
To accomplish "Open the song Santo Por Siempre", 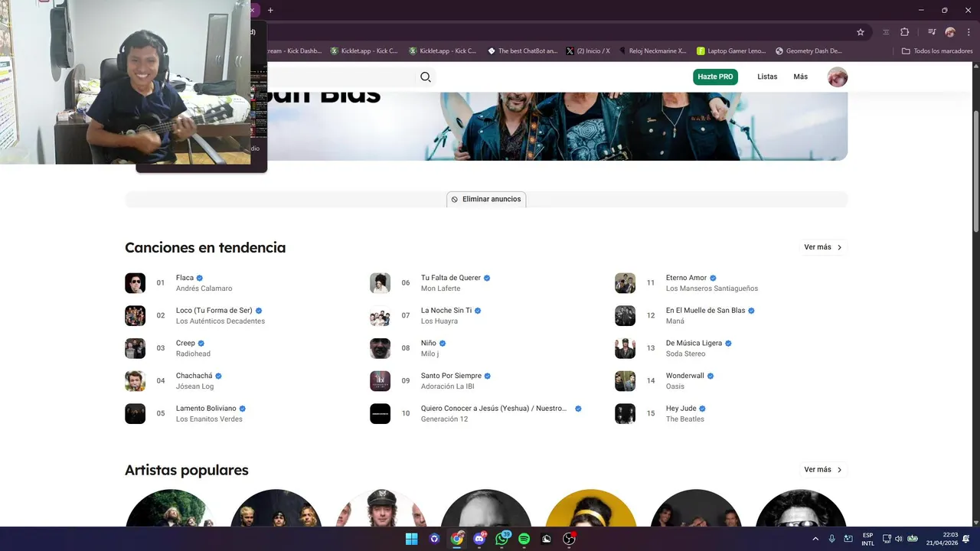I will click(x=451, y=376).
